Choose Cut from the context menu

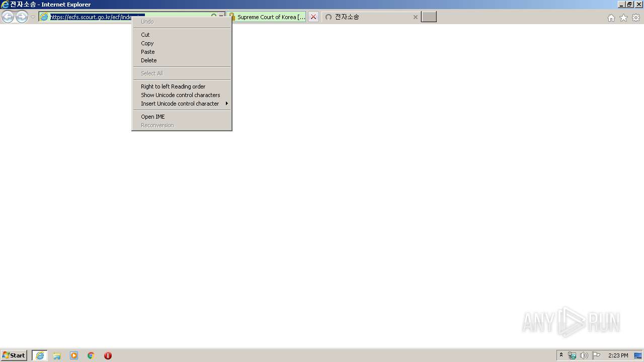tap(182, 35)
